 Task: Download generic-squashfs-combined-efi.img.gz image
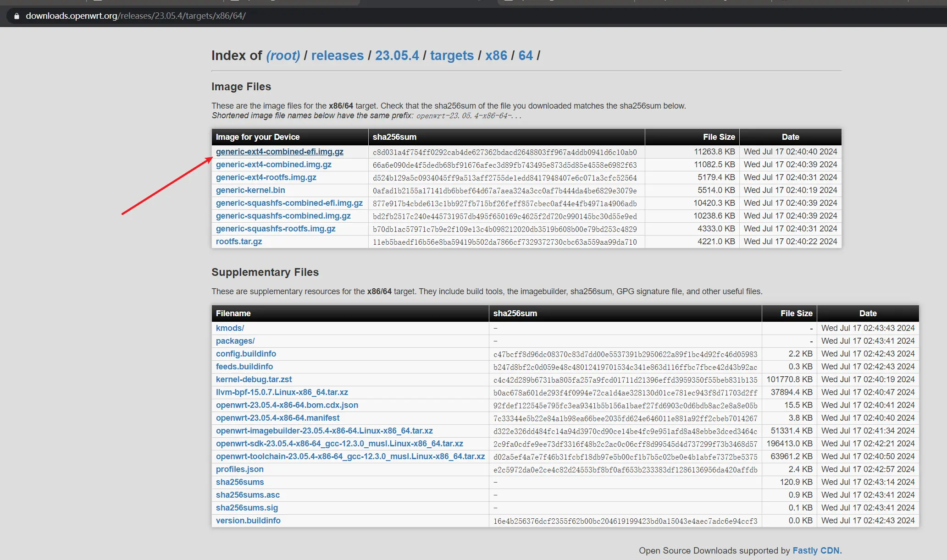point(289,203)
